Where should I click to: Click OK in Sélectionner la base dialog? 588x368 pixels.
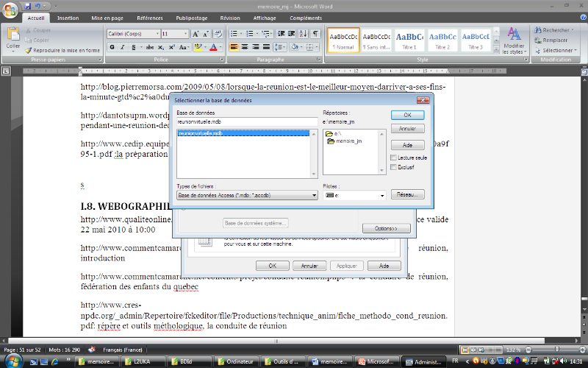(x=408, y=115)
